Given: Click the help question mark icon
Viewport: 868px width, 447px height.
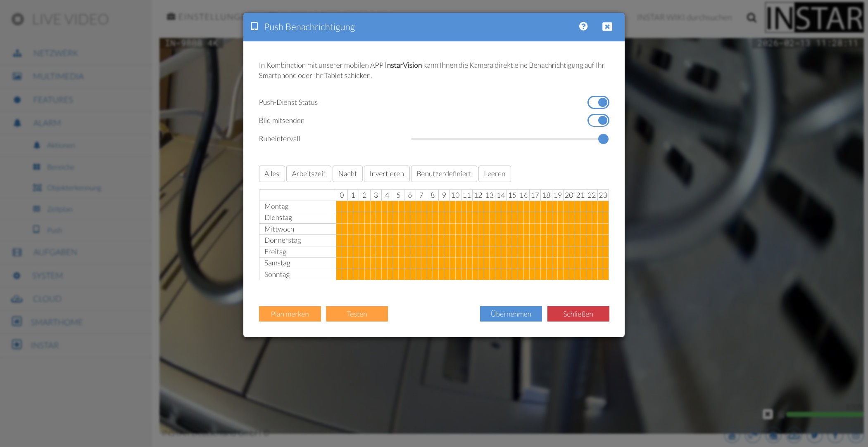Looking at the screenshot, I should pos(583,26).
